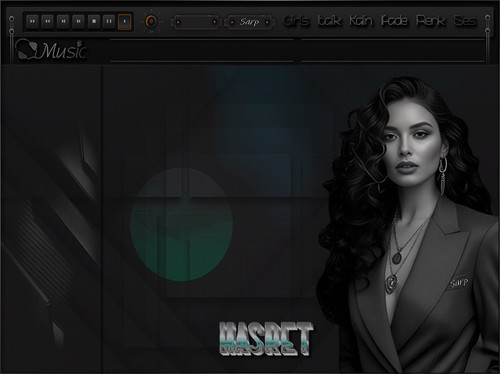Click the fast-forward button in player controls
Viewport: 500px width, 374px height.
click(x=33, y=21)
